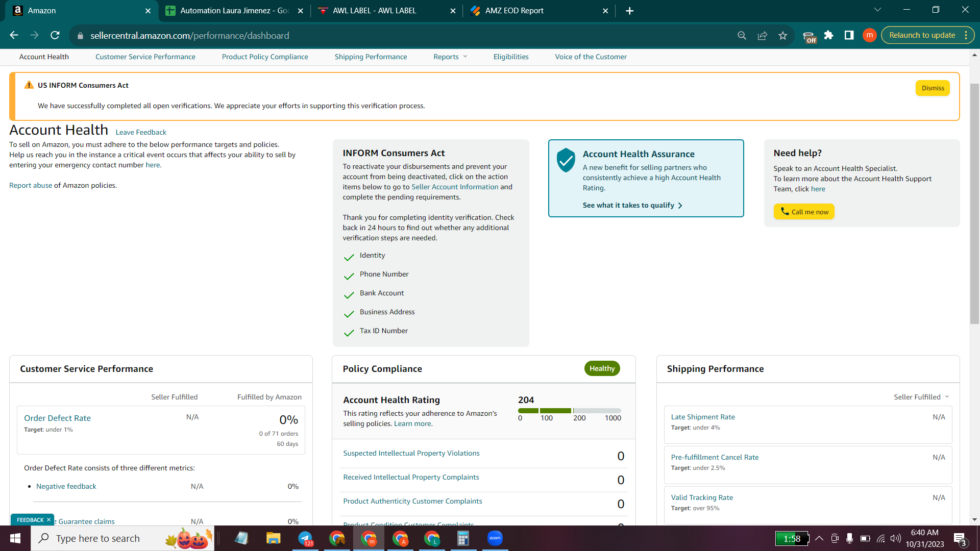Open Wi-Fi network settings in tray
Image resolution: width=980 pixels, height=551 pixels.
pyautogui.click(x=881, y=538)
